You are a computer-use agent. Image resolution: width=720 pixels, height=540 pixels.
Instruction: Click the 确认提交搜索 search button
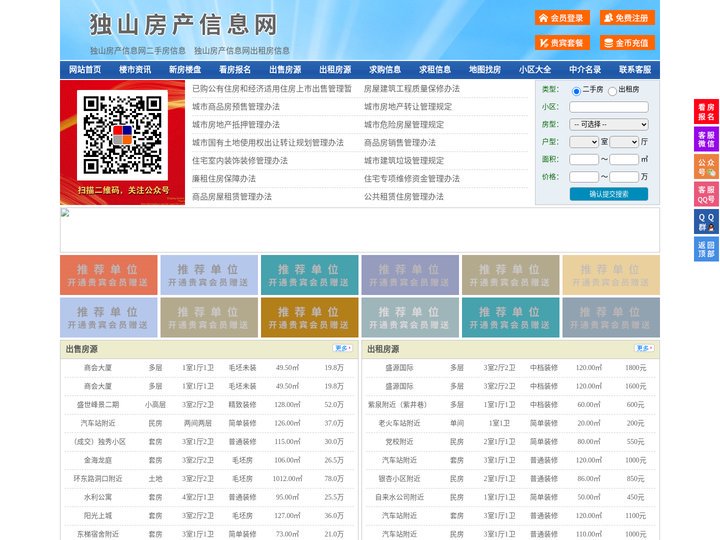coord(609,194)
